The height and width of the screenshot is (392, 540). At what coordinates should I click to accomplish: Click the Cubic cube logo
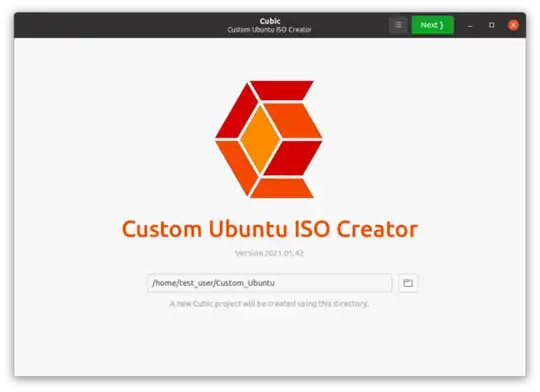coord(269,139)
